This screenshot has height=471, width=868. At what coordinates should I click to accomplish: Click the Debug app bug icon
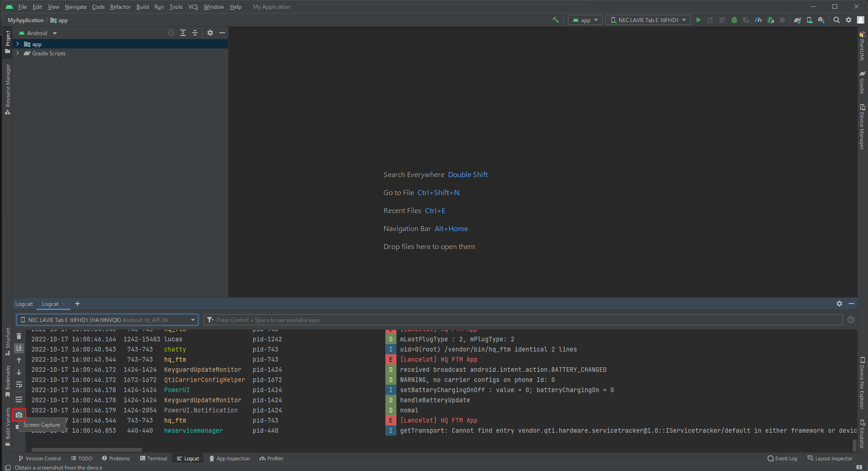pos(734,20)
